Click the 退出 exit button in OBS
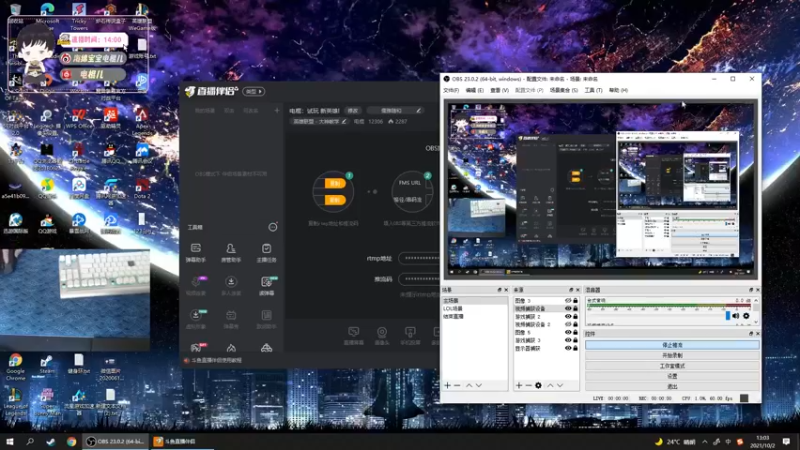 pyautogui.click(x=672, y=387)
